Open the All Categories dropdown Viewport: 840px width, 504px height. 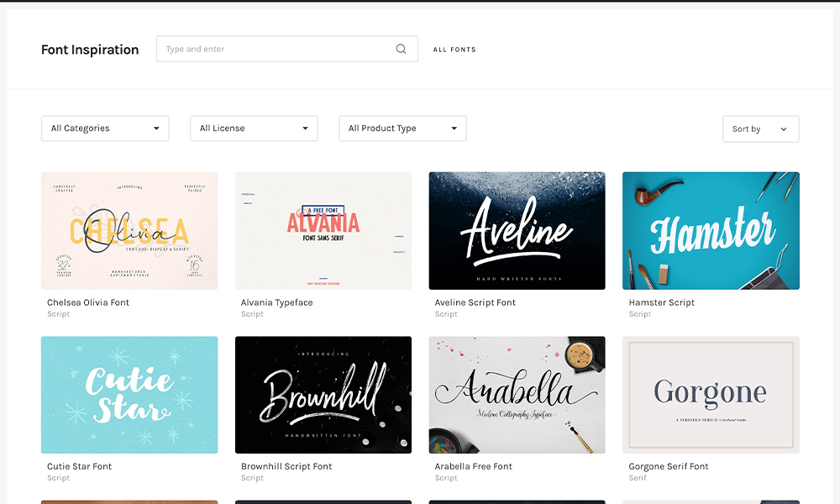tap(105, 129)
